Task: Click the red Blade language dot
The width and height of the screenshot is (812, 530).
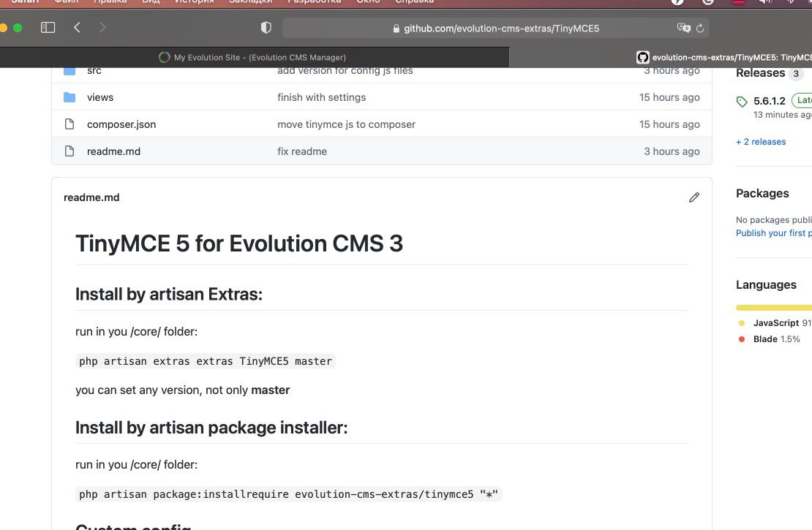Action: pyautogui.click(x=742, y=339)
